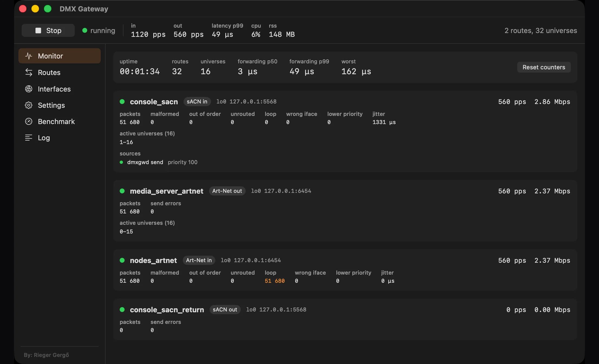599x364 pixels.
Task: Click the Routes arrows icon in sidebar
Action: (x=28, y=72)
